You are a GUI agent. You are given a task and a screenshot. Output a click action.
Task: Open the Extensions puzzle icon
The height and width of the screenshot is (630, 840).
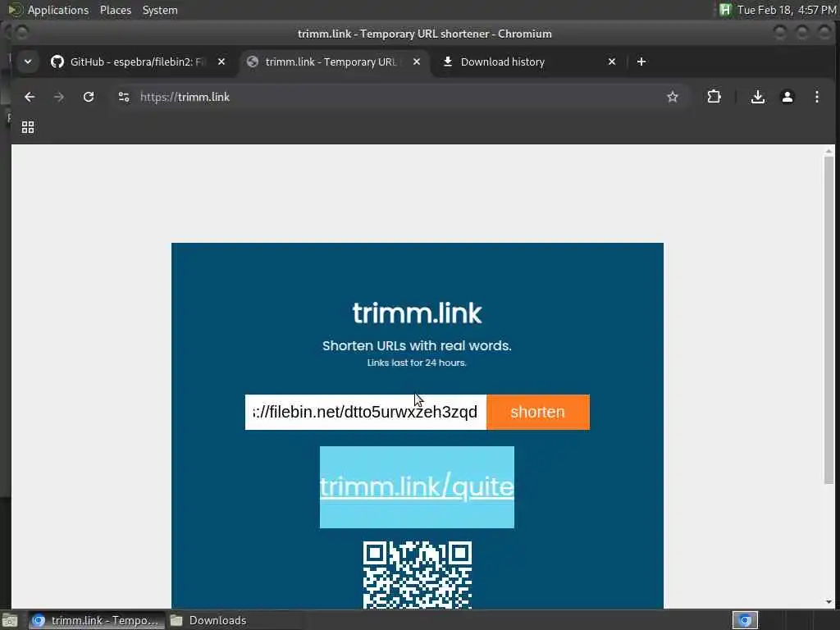tap(714, 97)
